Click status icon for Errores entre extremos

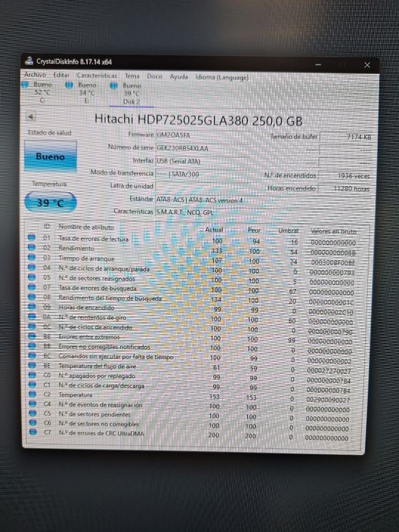pyautogui.click(x=32, y=336)
